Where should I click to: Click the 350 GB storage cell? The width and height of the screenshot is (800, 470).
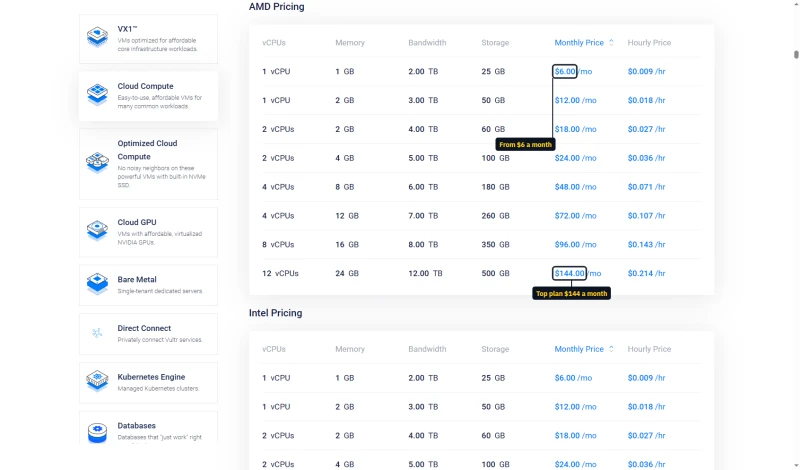495,244
